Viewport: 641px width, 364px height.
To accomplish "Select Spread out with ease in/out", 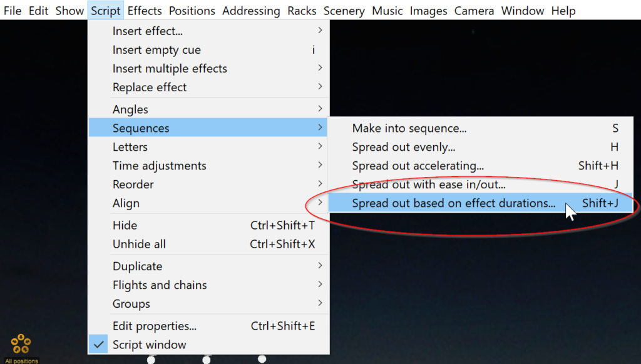I will [x=429, y=185].
